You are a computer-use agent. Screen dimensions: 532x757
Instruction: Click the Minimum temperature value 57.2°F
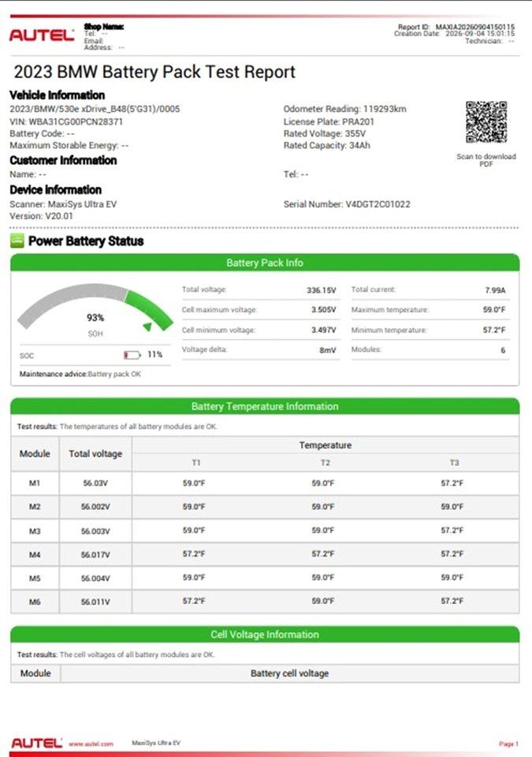(x=494, y=330)
